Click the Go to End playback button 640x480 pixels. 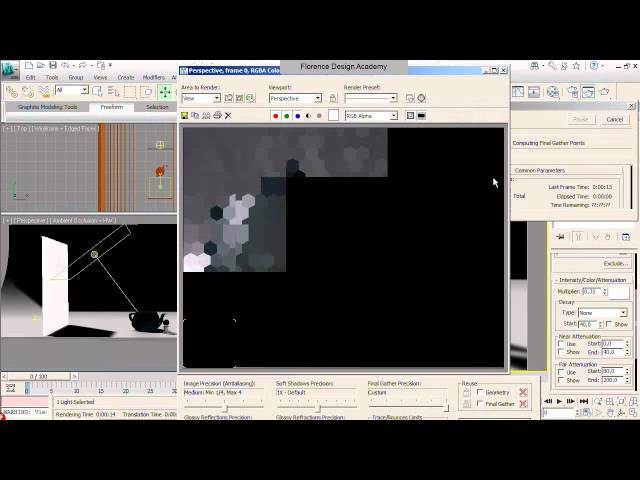(584, 402)
